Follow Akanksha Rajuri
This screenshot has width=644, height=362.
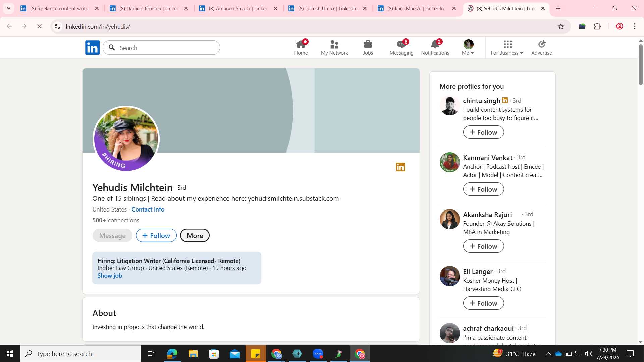click(483, 246)
